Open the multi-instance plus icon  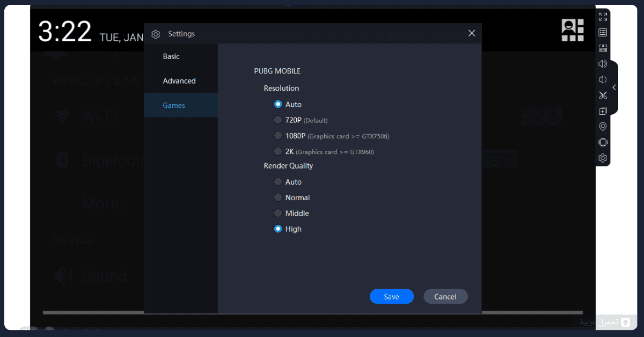click(603, 111)
